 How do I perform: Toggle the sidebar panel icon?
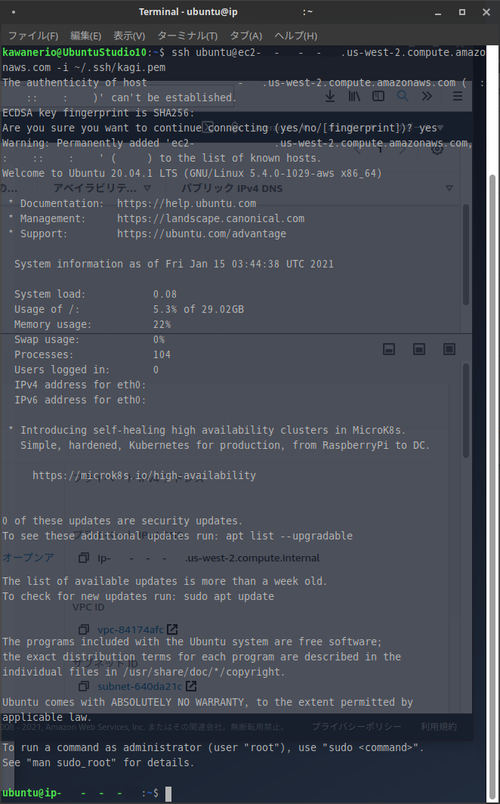[x=378, y=96]
